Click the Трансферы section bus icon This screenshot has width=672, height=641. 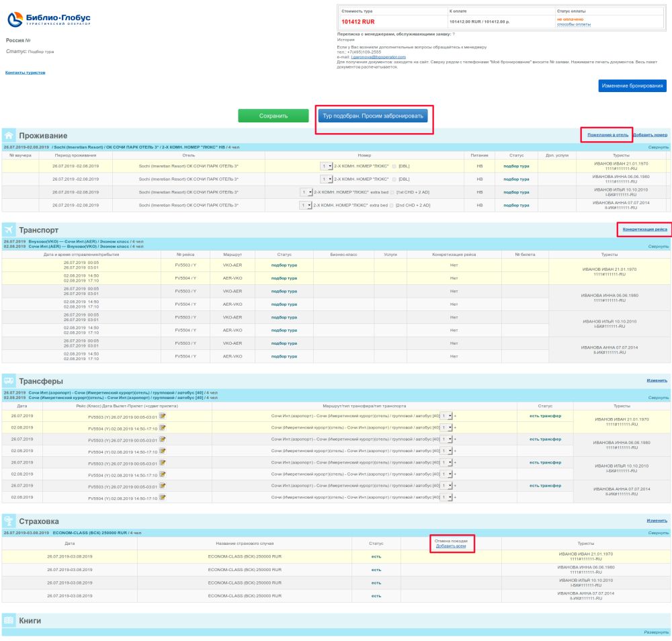[9, 381]
